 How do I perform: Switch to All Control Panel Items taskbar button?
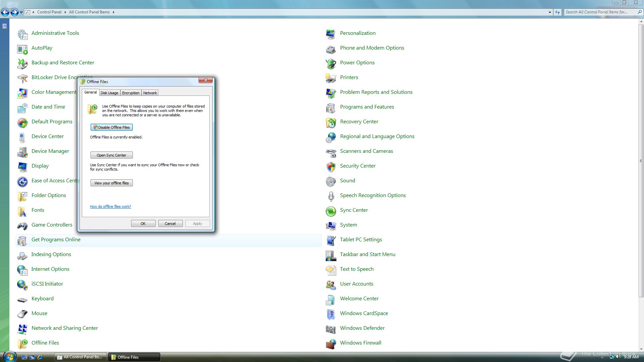[x=80, y=357]
